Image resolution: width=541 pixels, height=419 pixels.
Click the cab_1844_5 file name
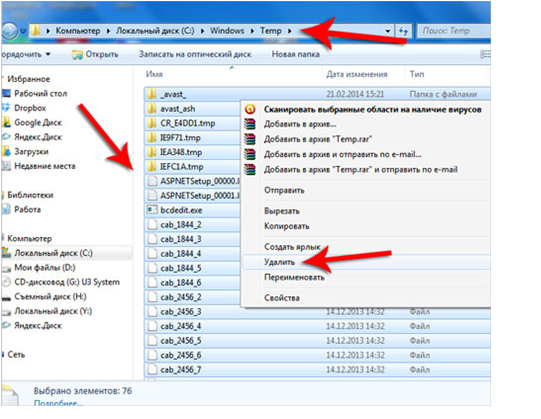(181, 268)
